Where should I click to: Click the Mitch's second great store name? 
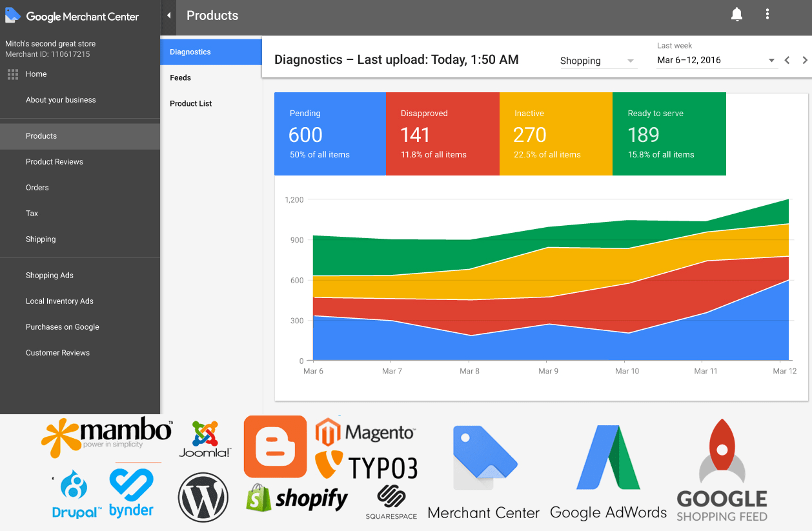pos(50,44)
